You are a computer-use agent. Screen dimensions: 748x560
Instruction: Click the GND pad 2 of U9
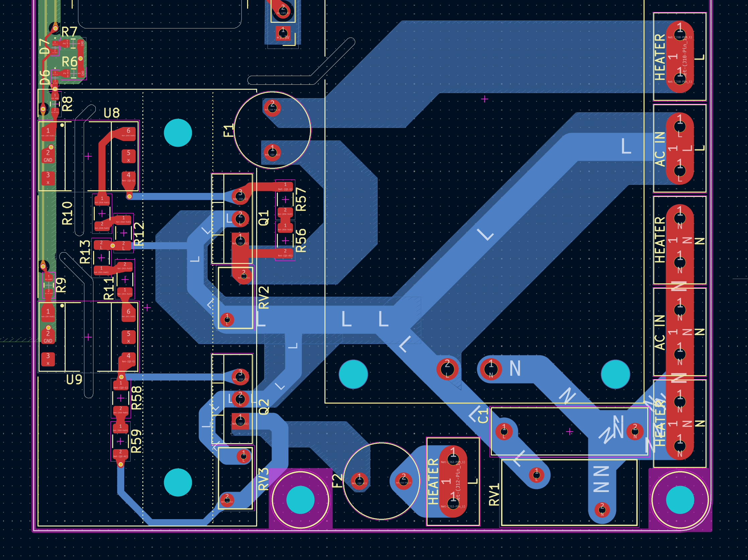tap(48, 337)
